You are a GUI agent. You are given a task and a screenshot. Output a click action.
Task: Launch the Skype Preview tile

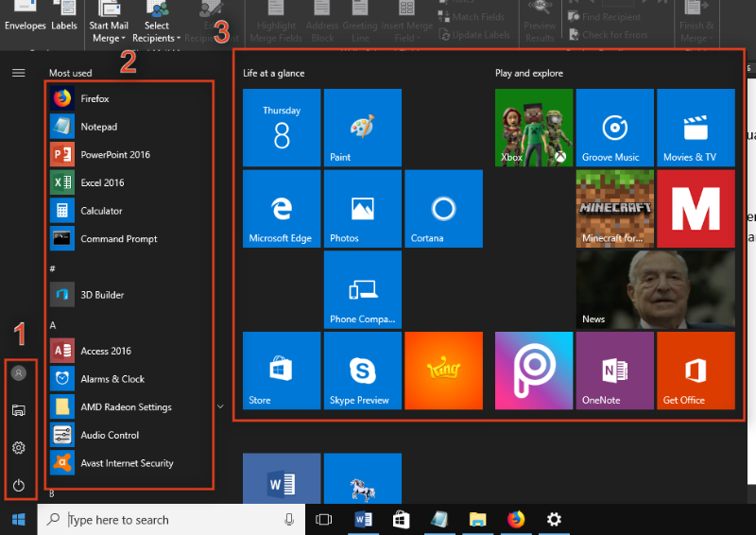tap(363, 371)
